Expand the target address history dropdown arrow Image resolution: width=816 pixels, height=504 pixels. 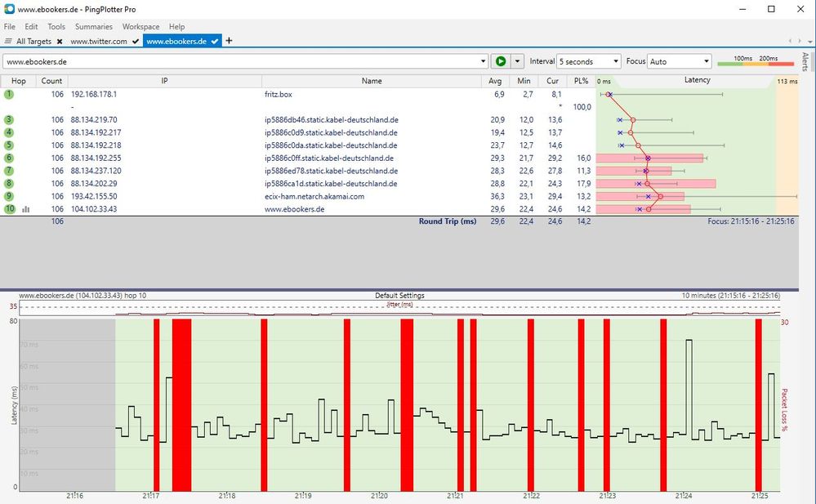(484, 62)
